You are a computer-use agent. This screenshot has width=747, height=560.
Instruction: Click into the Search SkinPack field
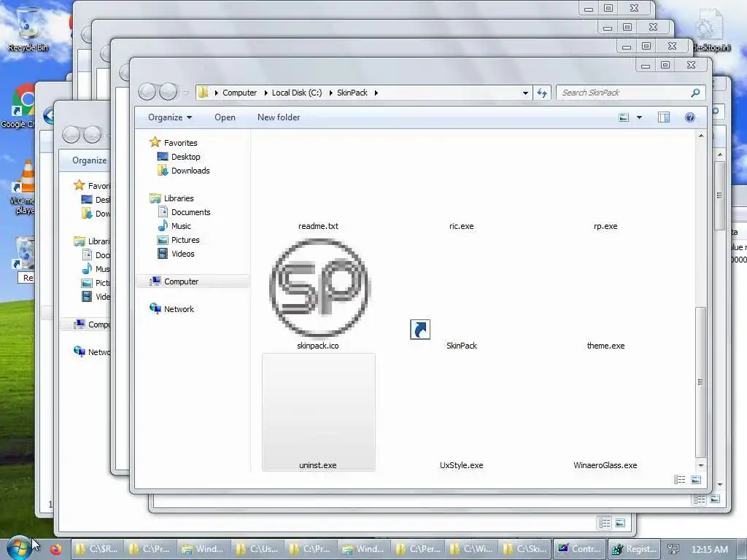click(624, 93)
